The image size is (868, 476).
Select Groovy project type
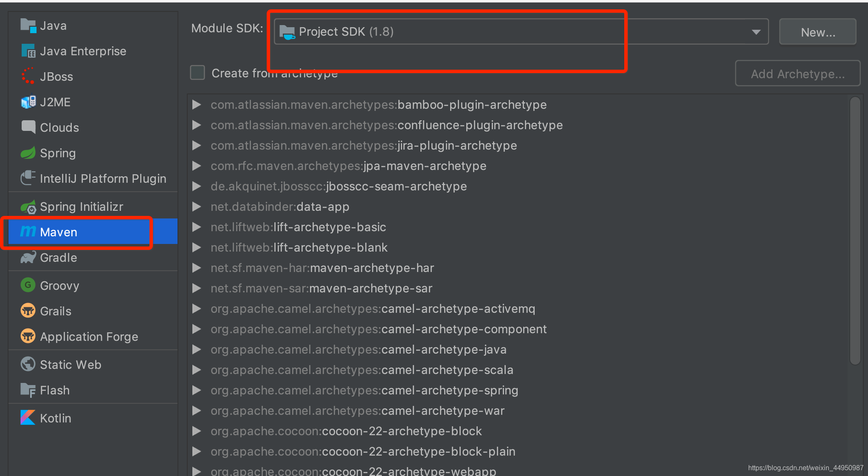93,286
